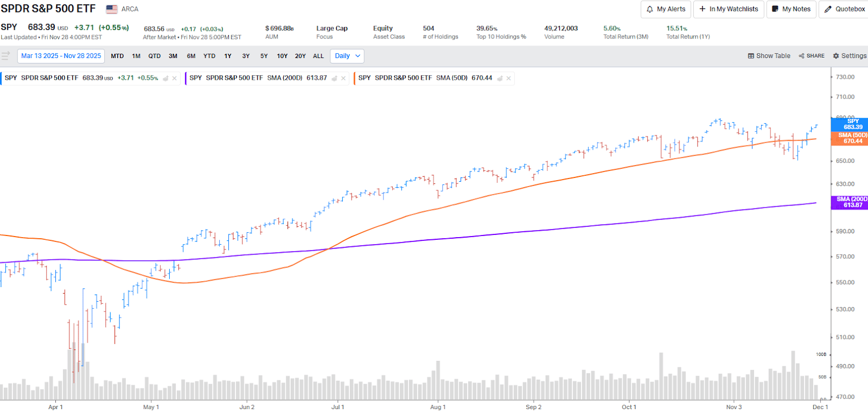Click pin icon on SMA (200D) legend
The width and height of the screenshot is (868, 414).
coord(335,78)
